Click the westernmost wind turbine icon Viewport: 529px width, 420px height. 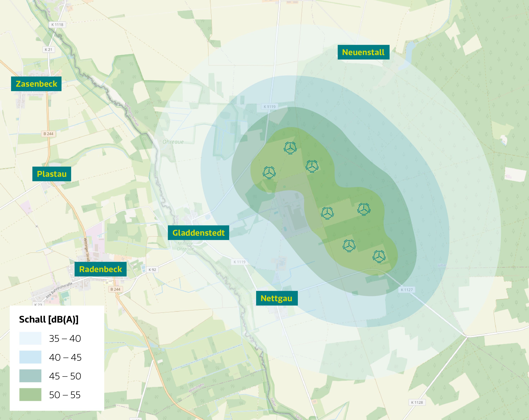[x=269, y=173]
